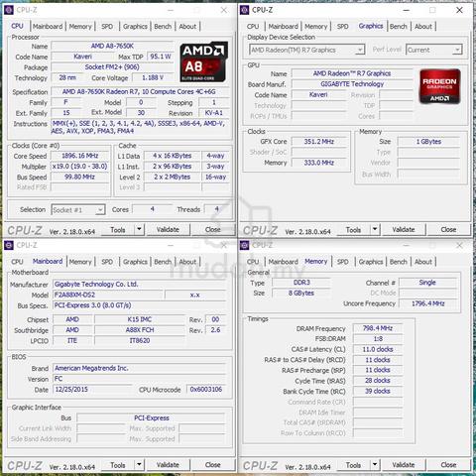
Task: Click CPU-Z app icon in Mainboard window titlebar
Action: [9, 245]
